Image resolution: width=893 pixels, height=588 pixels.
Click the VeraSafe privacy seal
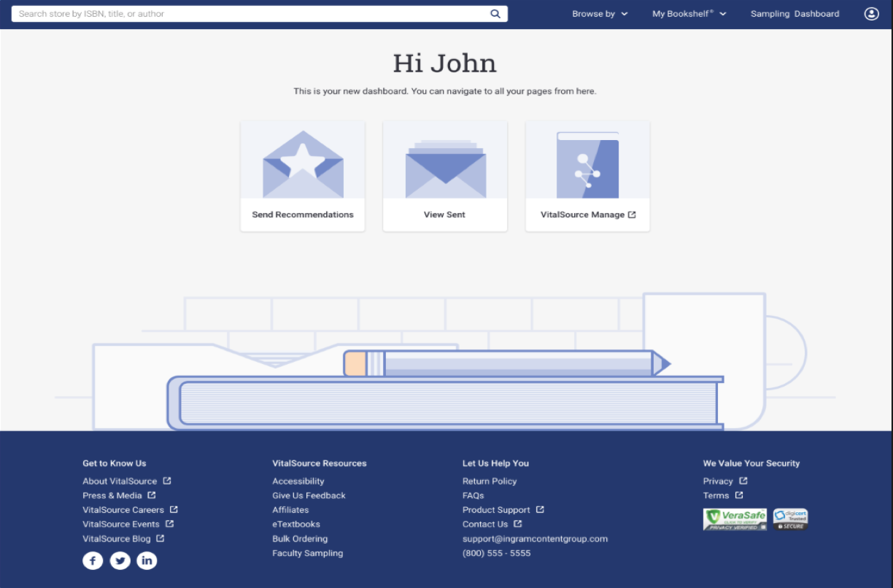click(x=735, y=519)
